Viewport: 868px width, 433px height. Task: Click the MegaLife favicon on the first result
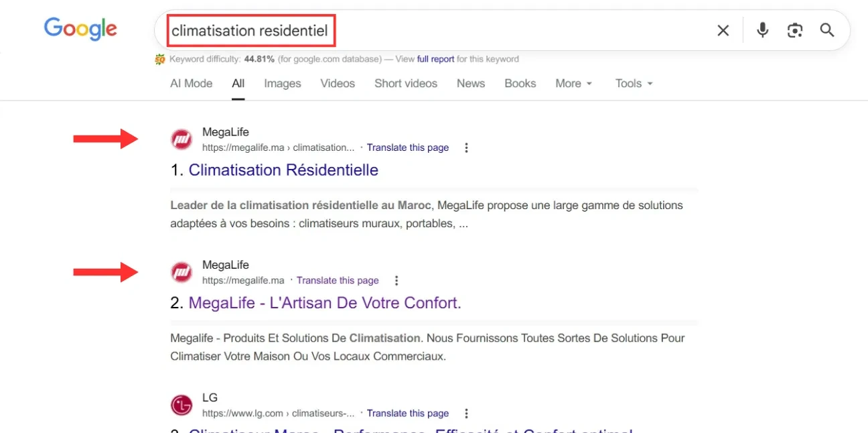(181, 139)
